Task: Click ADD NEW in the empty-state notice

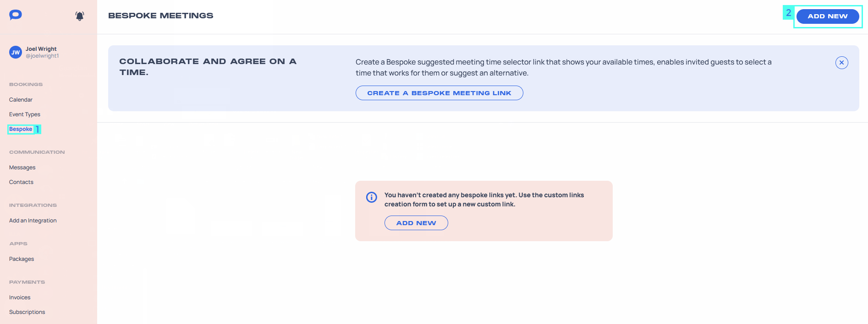Action: (x=416, y=223)
